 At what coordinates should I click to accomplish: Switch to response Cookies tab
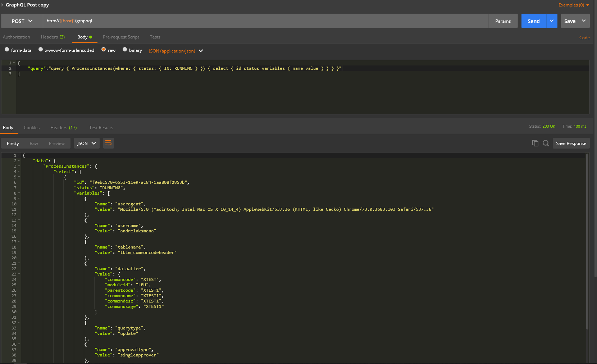32,128
